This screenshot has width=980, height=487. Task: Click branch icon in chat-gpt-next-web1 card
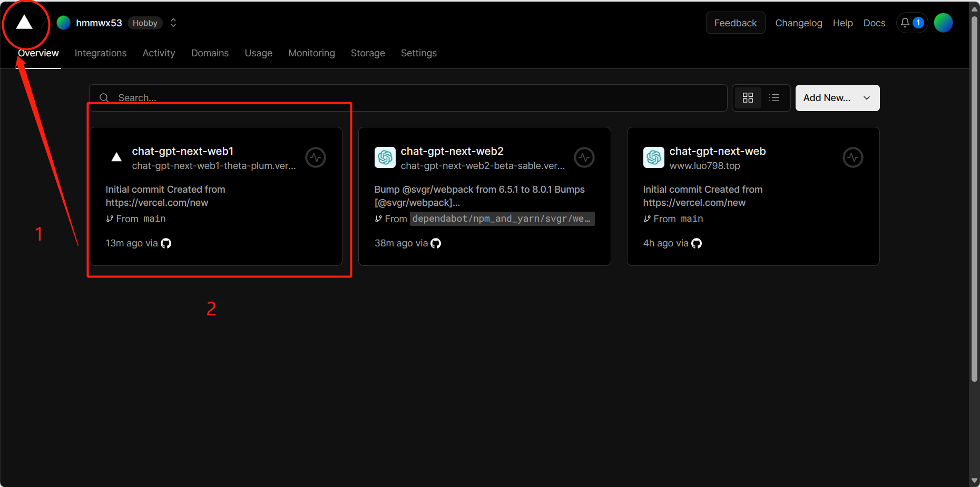point(110,219)
